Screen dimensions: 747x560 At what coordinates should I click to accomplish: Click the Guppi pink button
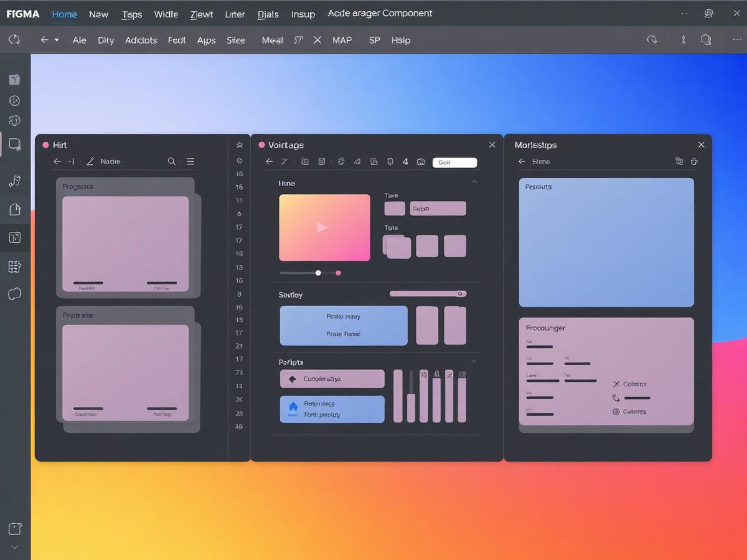click(x=438, y=208)
